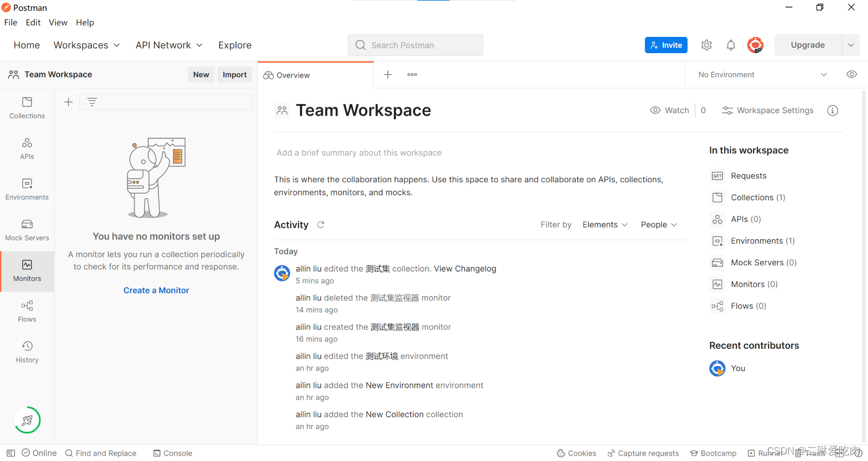Expand the API Network dropdown
The image size is (868, 461).
click(x=169, y=45)
